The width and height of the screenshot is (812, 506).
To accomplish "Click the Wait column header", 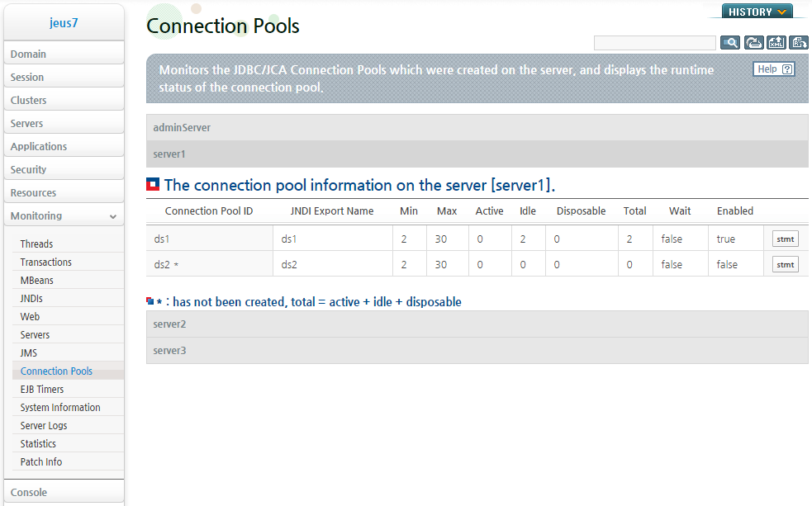I will point(680,211).
